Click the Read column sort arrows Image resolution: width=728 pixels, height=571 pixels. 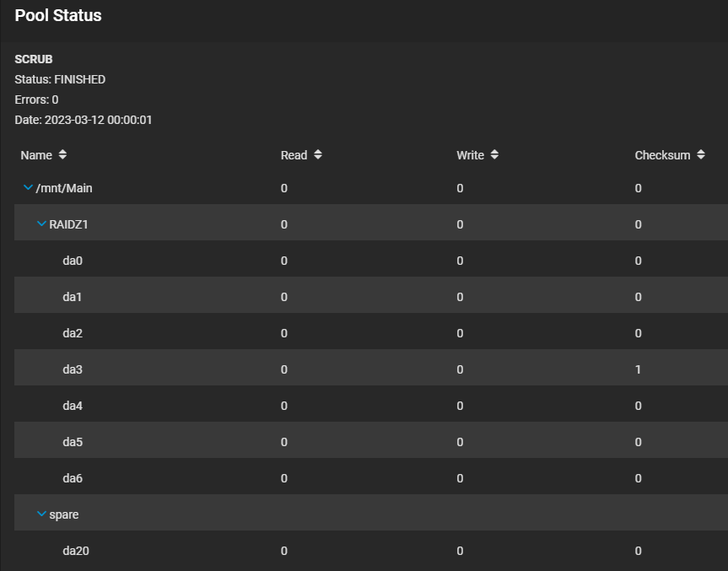click(x=318, y=155)
